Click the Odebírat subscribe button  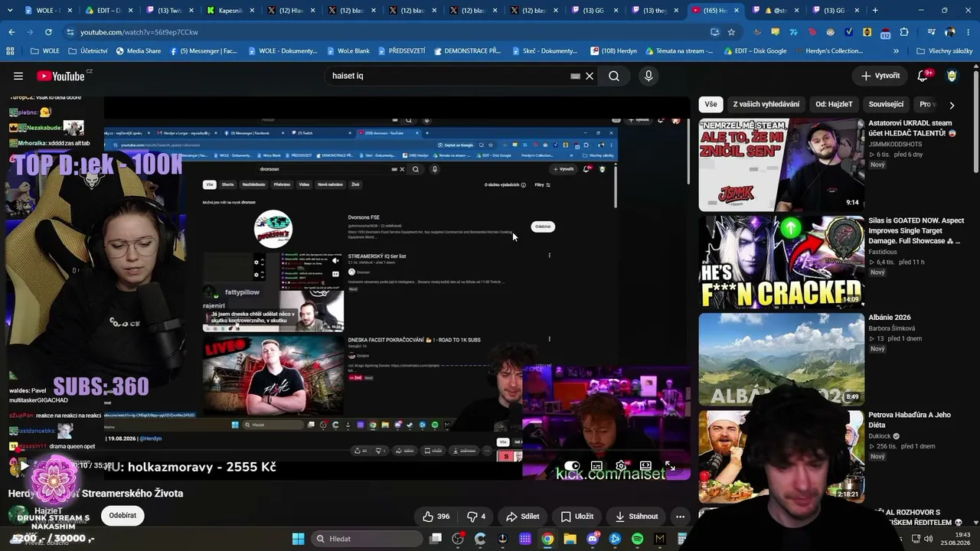pos(122,516)
